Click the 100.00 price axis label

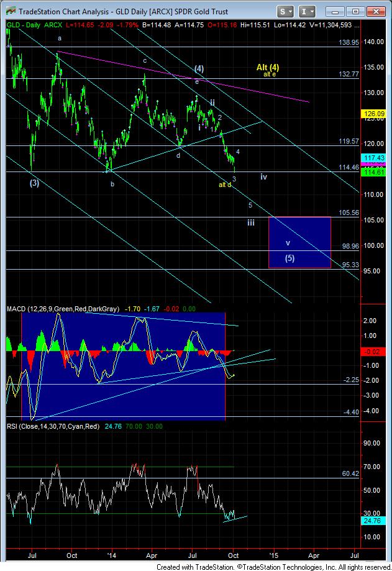[x=374, y=245]
